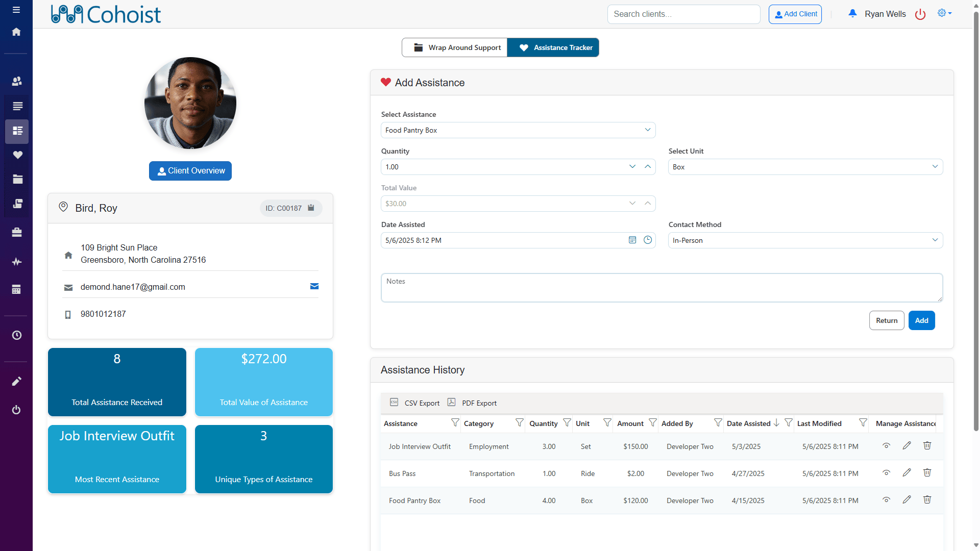Go to home via sidebar icon
Image resolution: width=980 pixels, height=551 pixels.
[16, 32]
